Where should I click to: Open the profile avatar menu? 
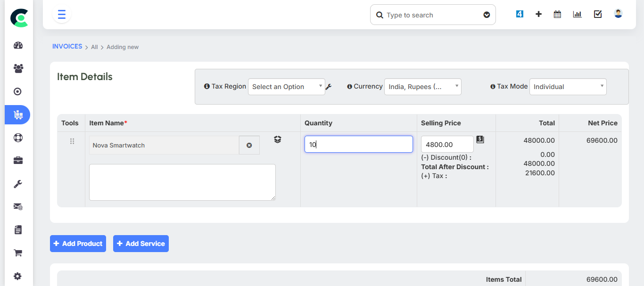[x=618, y=13]
